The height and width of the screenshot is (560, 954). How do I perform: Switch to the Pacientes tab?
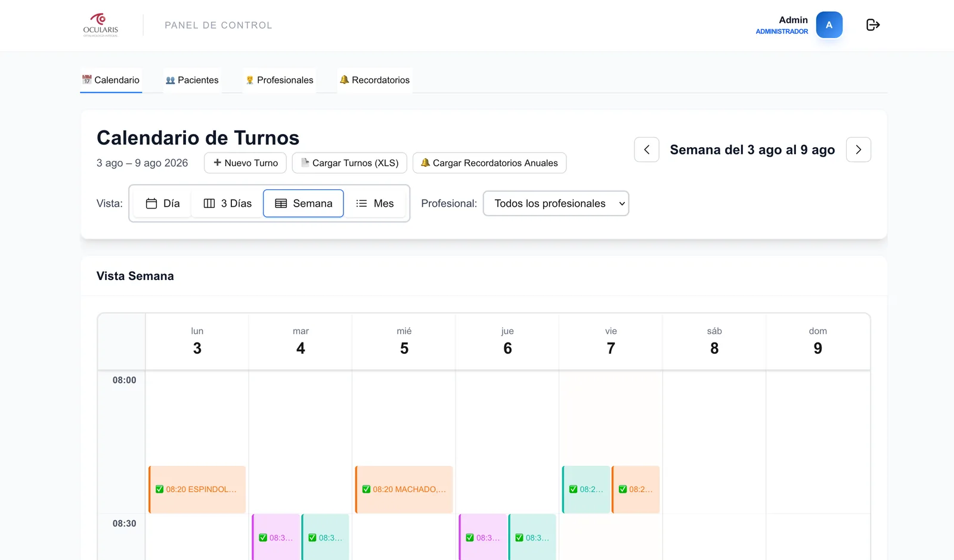click(x=192, y=80)
